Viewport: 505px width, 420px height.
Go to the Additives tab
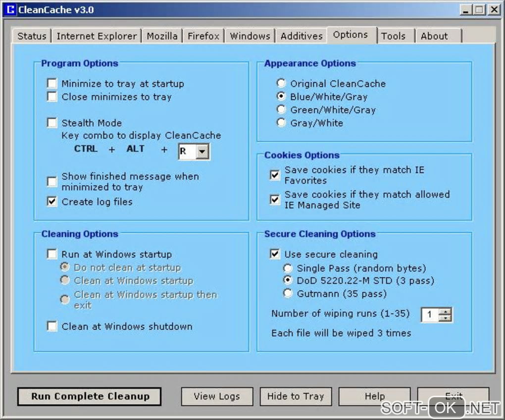(302, 36)
